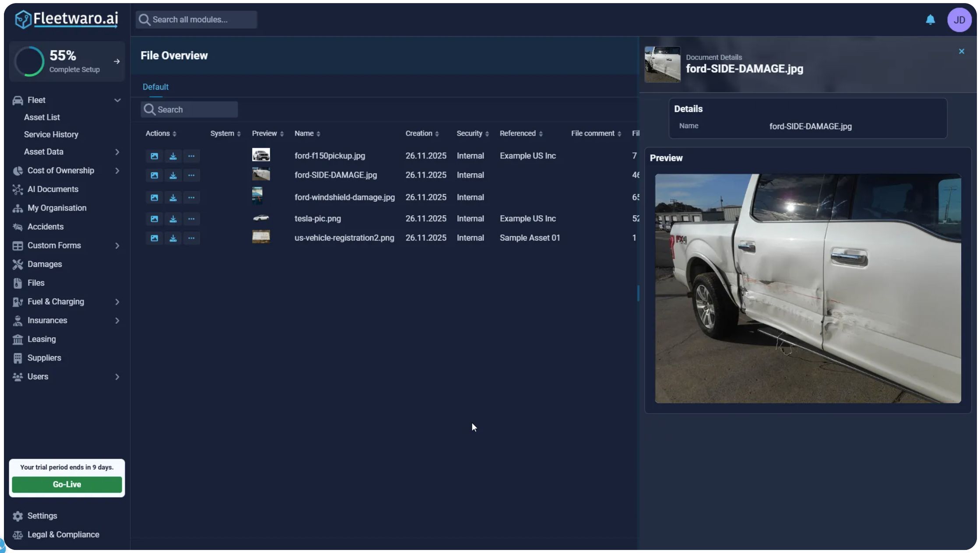Screen dimensions: 980x553
Task: Open the 55% Complete Setup progress card
Action: pos(67,62)
